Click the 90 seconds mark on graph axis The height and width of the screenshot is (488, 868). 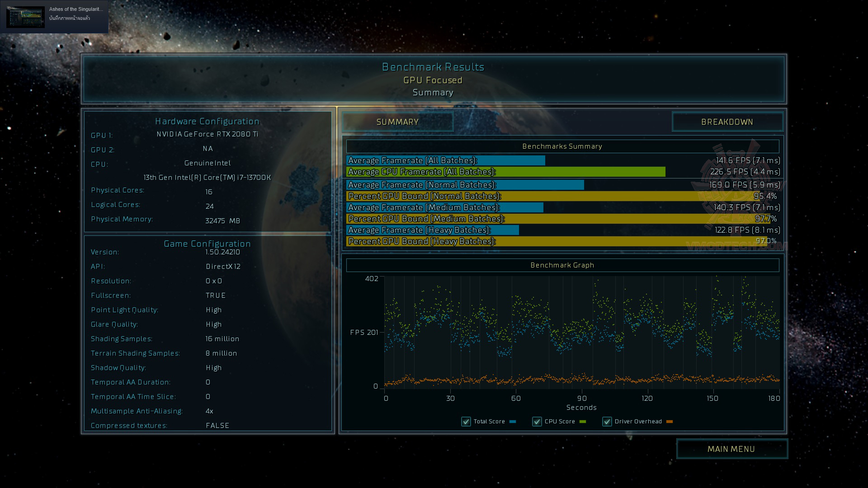coord(582,398)
